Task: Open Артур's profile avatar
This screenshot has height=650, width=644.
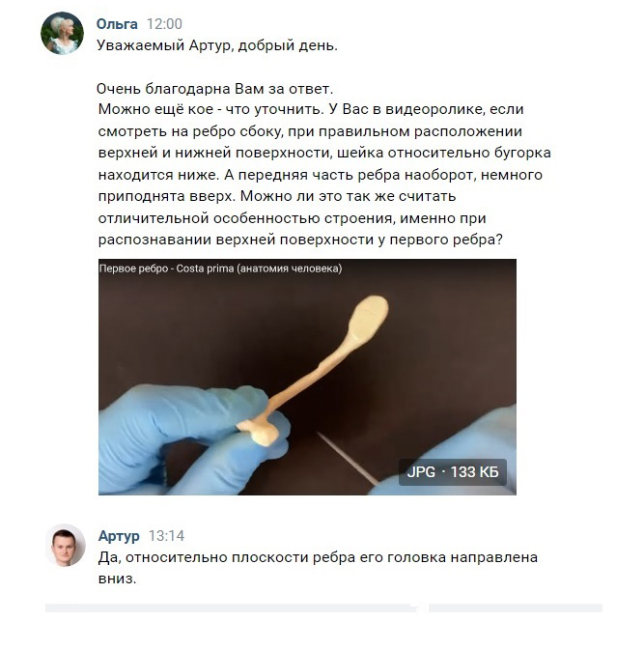Action: tap(65, 545)
